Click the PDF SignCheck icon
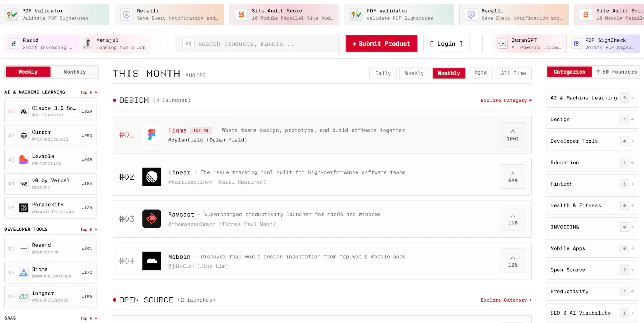Screen dimensions: 644x323 [x=576, y=43]
